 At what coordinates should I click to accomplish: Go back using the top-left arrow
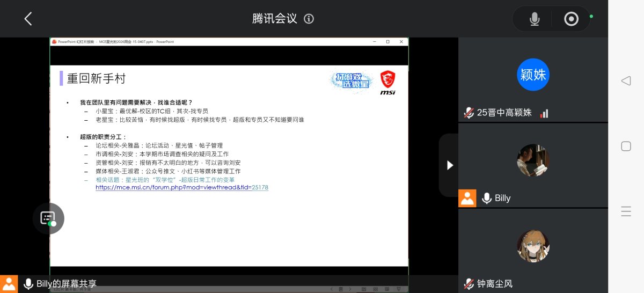click(28, 19)
